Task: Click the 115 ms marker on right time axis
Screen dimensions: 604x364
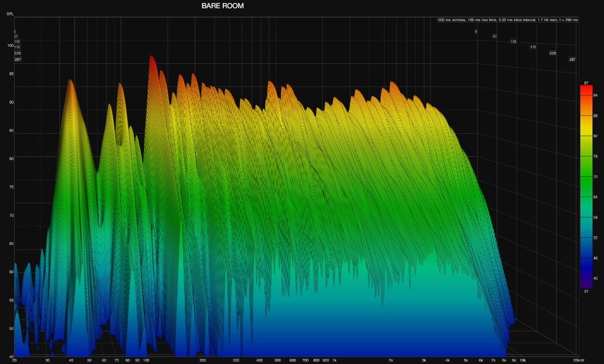Action: coord(513,41)
